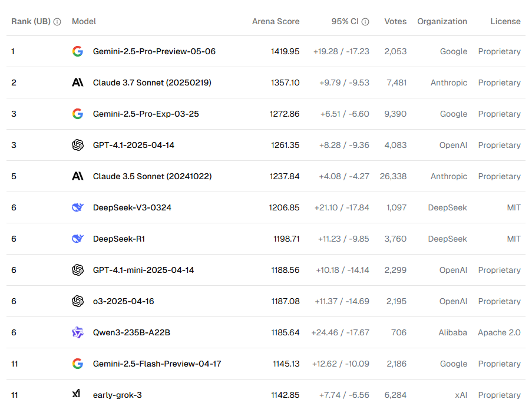Click Google logo beside Gemini-2.5-Pro-Preview-05-06

click(78, 51)
